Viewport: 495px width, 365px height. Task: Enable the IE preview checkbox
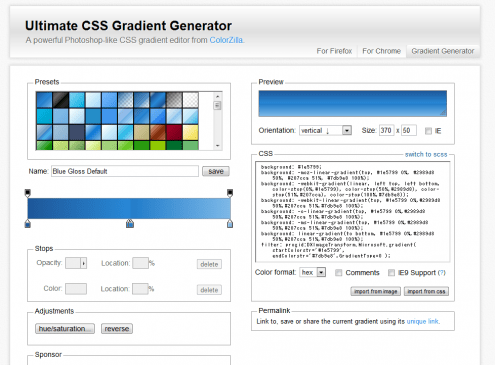428,131
